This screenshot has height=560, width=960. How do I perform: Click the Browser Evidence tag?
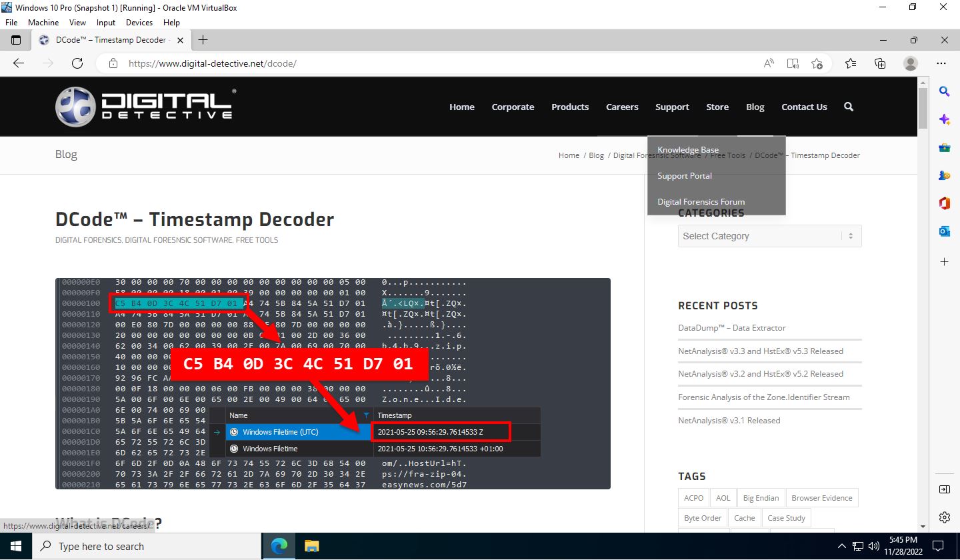(822, 498)
